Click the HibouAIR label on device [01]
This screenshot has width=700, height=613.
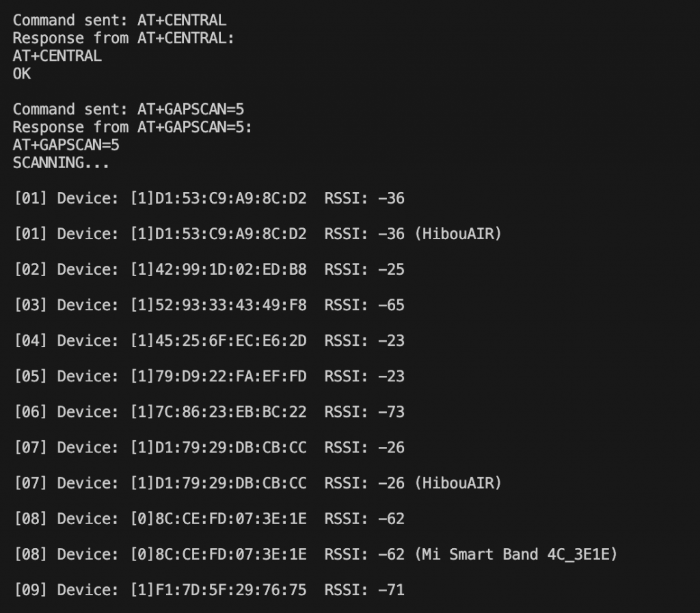coord(458,234)
